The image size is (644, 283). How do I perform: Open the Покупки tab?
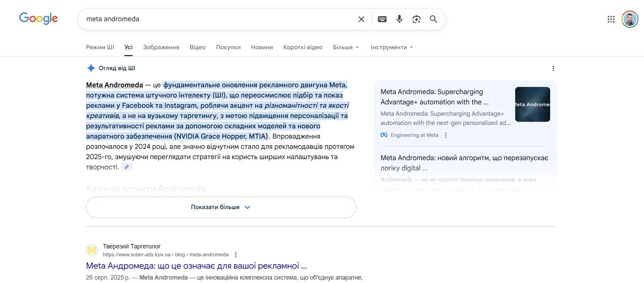pos(228,47)
